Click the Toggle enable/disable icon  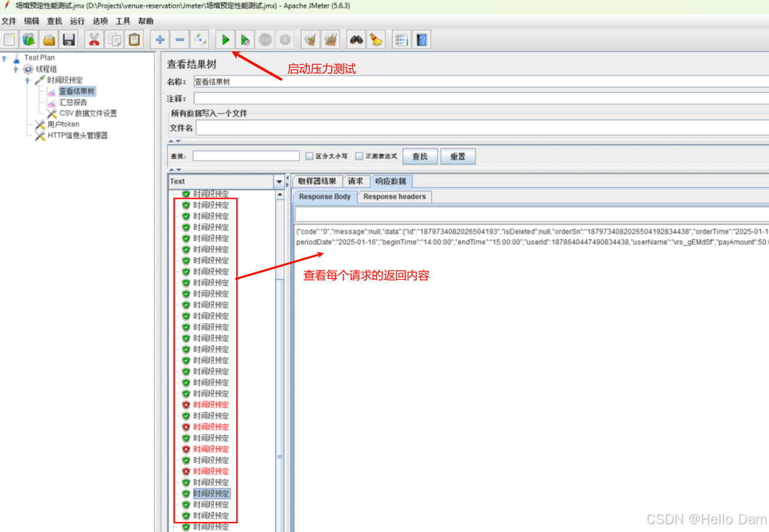[200, 40]
